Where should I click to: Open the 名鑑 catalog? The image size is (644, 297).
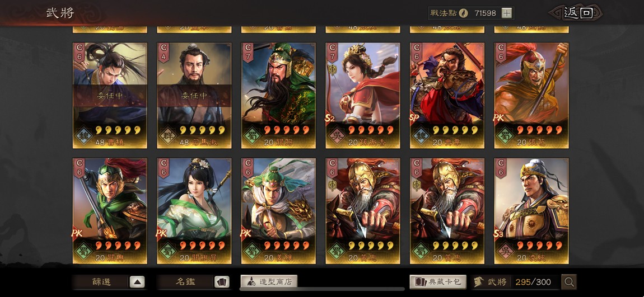tap(185, 282)
